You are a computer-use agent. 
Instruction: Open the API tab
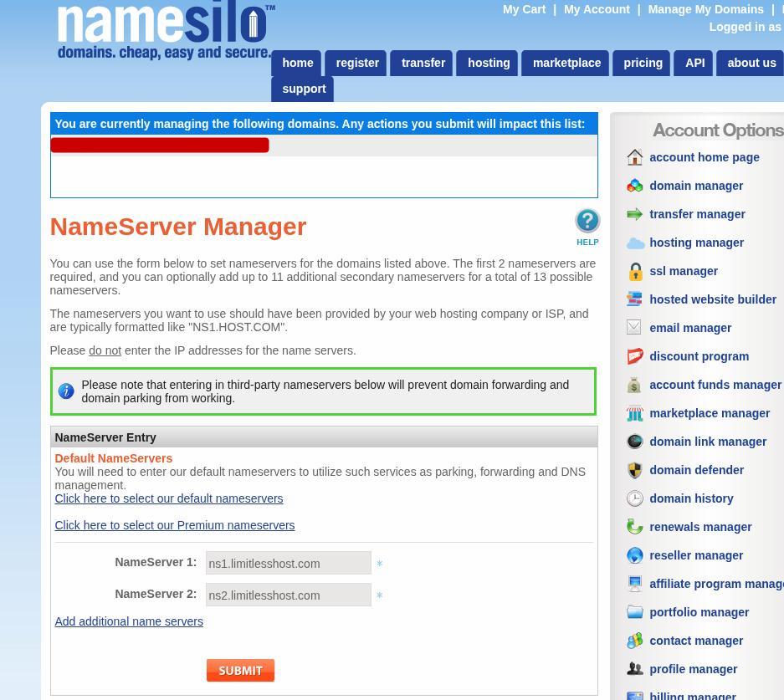tap(694, 63)
